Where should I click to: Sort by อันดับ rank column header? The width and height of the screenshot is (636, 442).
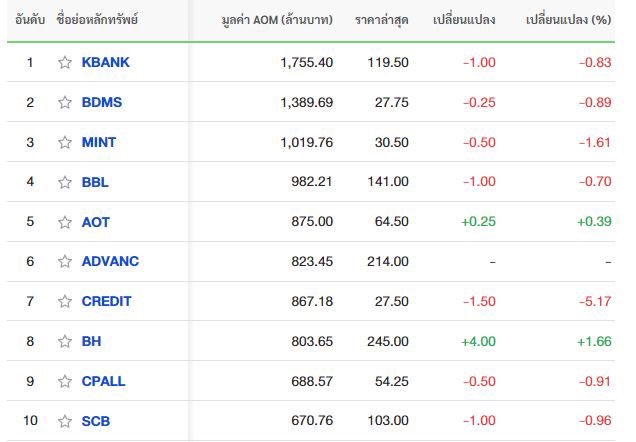coord(30,19)
